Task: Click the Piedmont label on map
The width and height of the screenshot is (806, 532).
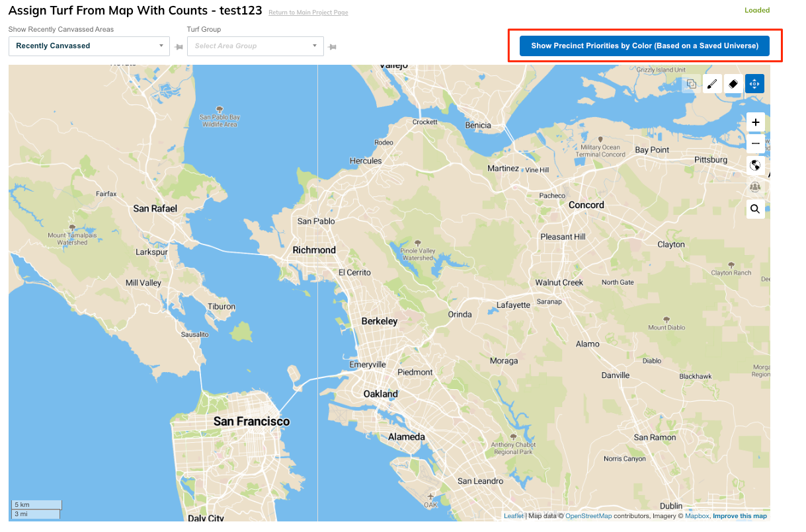Action: (415, 372)
